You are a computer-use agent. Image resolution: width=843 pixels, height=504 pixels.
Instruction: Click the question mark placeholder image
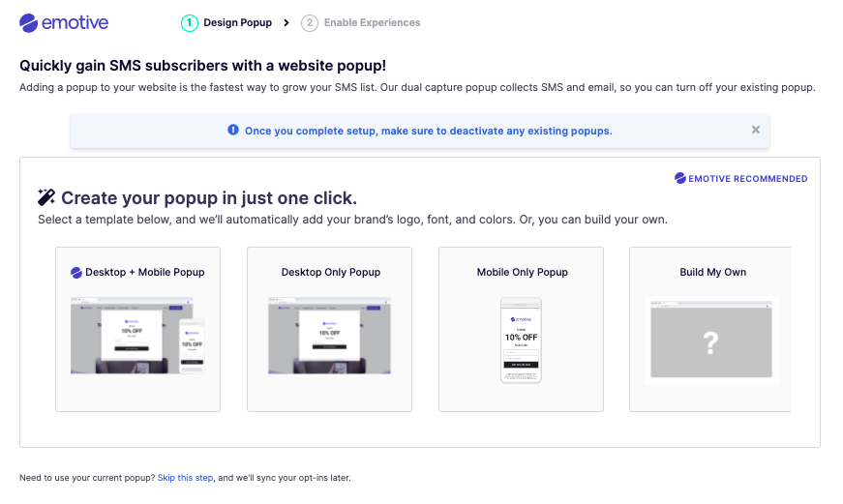click(x=711, y=341)
